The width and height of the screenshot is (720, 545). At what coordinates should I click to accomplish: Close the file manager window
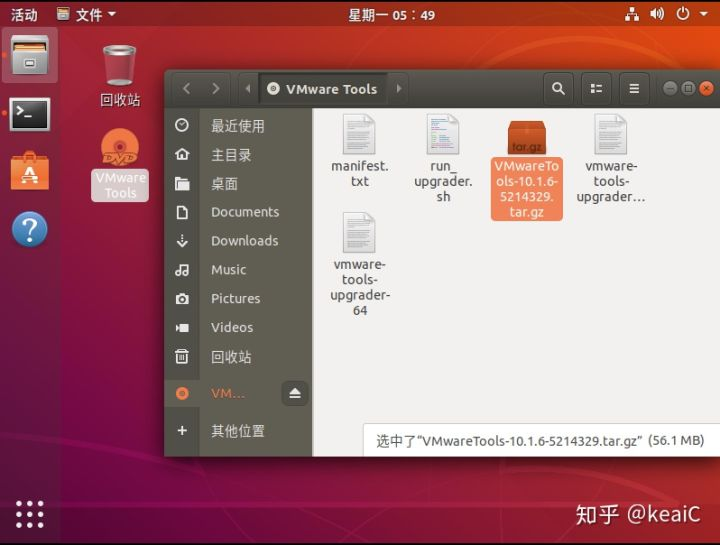[x=706, y=88]
